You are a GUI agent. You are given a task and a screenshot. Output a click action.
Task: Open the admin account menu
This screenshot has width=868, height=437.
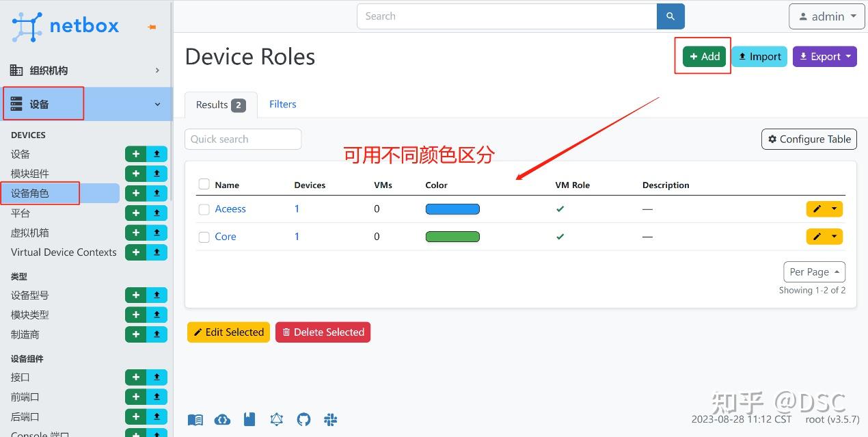(826, 16)
